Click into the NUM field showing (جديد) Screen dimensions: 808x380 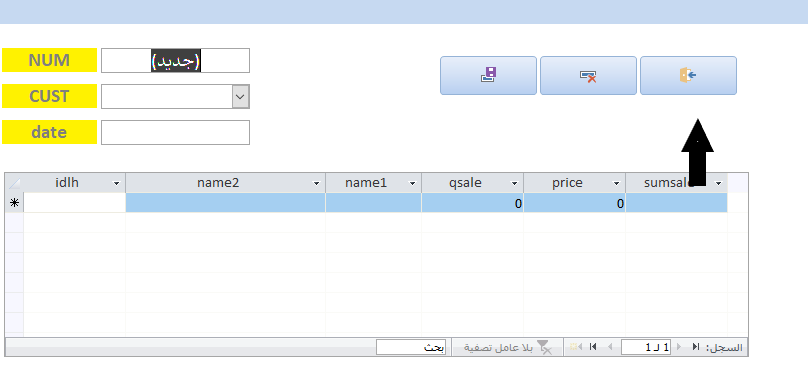click(175, 60)
